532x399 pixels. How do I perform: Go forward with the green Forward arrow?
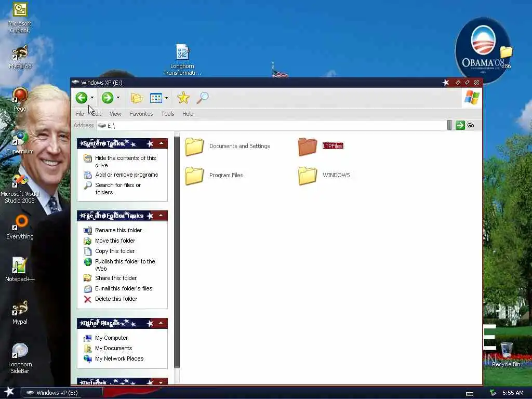[x=108, y=98]
